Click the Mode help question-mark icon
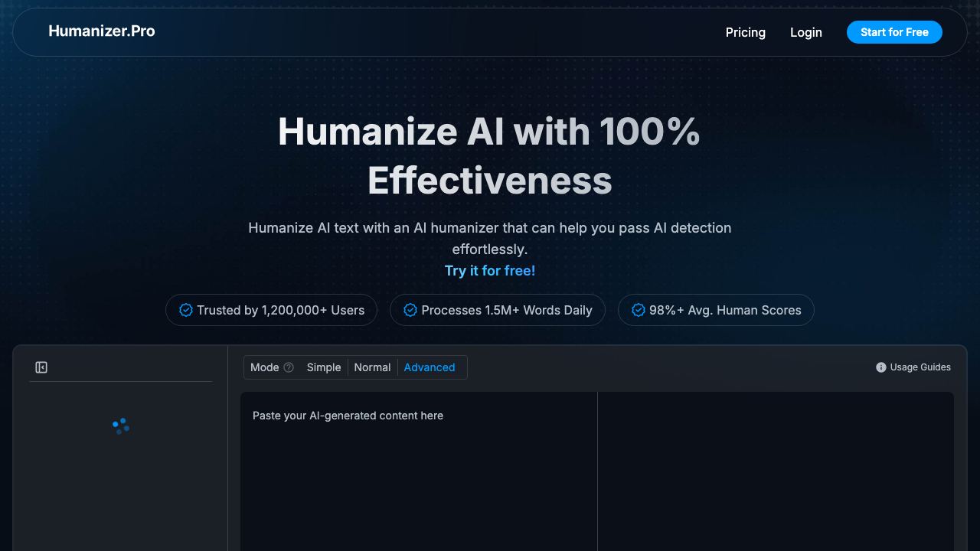Viewport: 980px width, 551px height. tap(289, 367)
